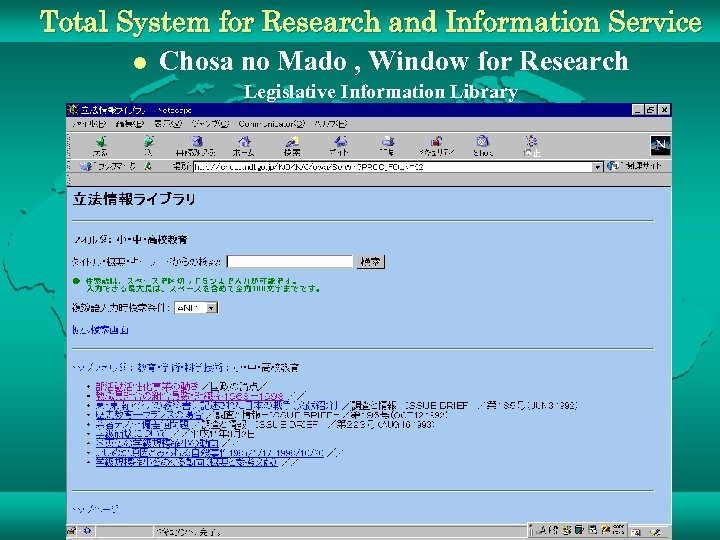Open the Communicator menu

point(271,124)
